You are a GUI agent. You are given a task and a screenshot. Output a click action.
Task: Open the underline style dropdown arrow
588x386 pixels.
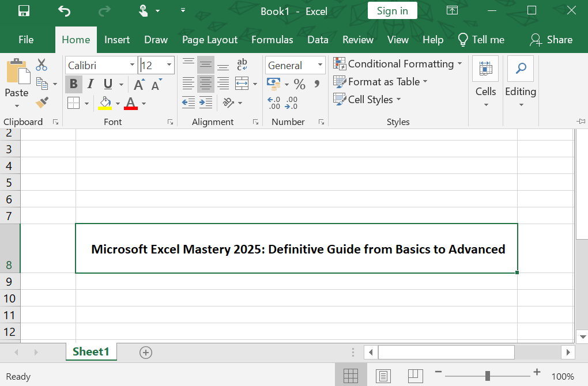[x=121, y=84]
